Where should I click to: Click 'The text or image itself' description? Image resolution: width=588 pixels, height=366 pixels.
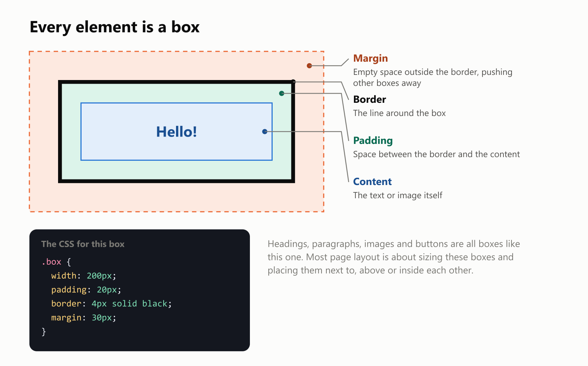coord(398,195)
